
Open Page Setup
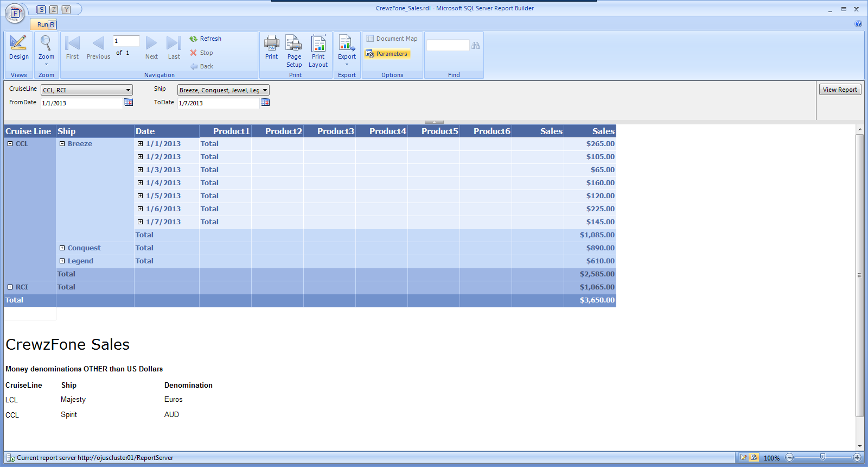294,51
